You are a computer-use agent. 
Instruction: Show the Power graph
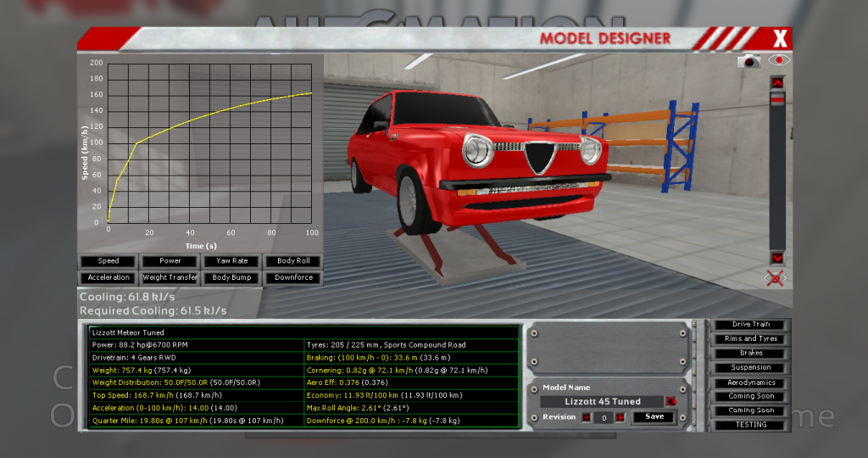(170, 261)
